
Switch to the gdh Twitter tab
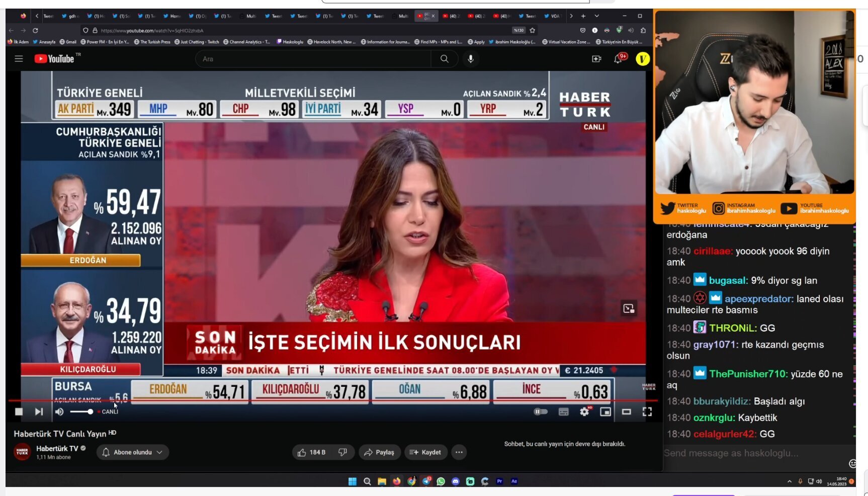[70, 16]
